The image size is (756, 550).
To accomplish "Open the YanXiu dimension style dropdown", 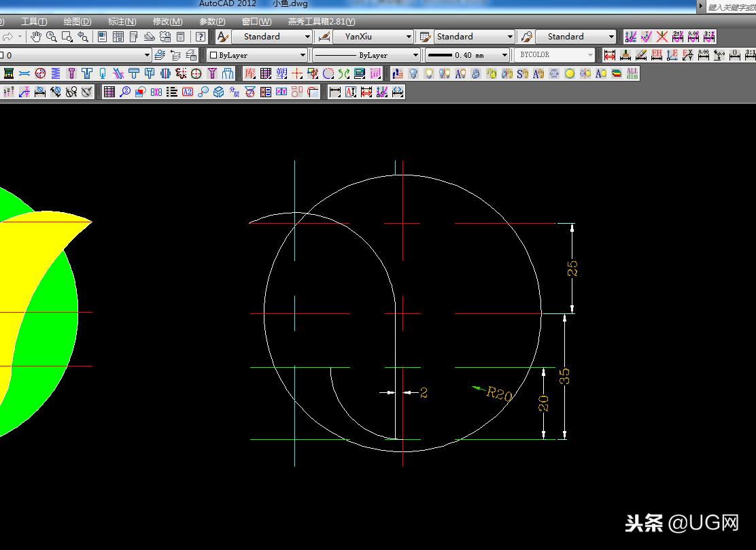I will click(409, 37).
